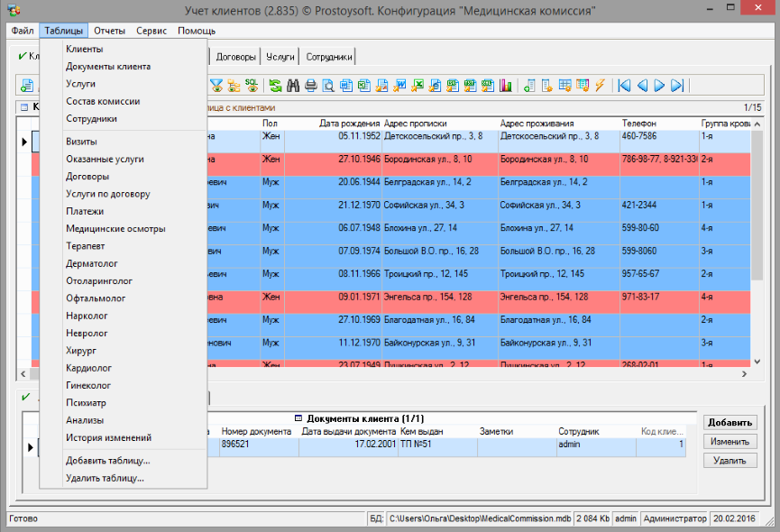780x532 pixels.
Task: Click the "Дата рождения" column header
Action: (x=349, y=124)
